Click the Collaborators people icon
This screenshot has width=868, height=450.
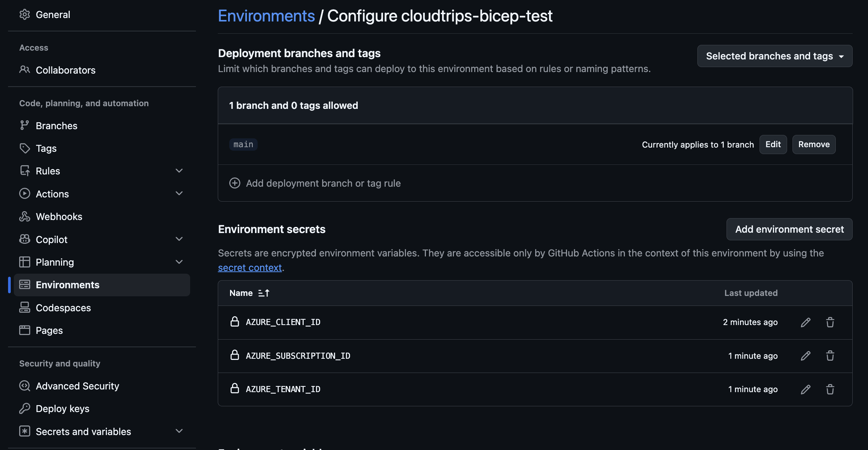tap(25, 70)
